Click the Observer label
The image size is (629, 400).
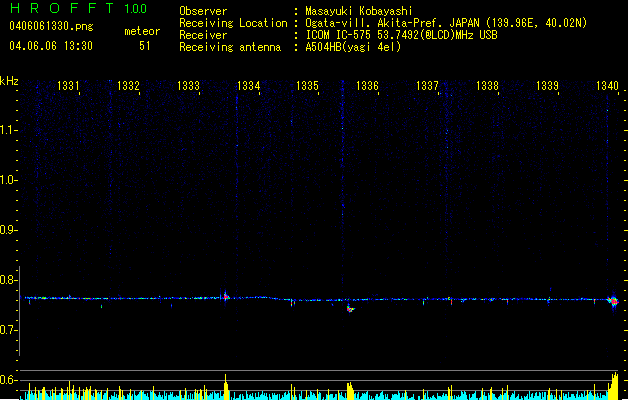tap(203, 11)
